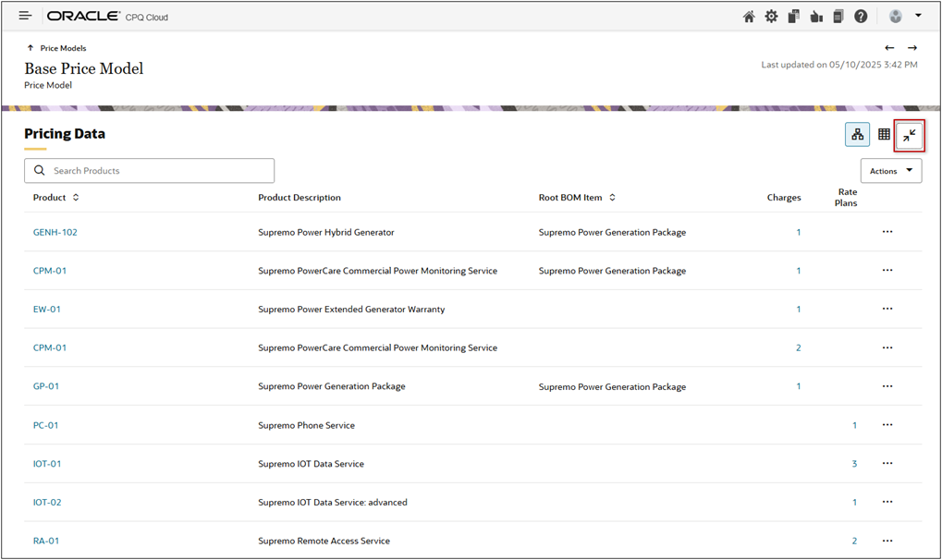Click the Search Products field

[x=157, y=171]
